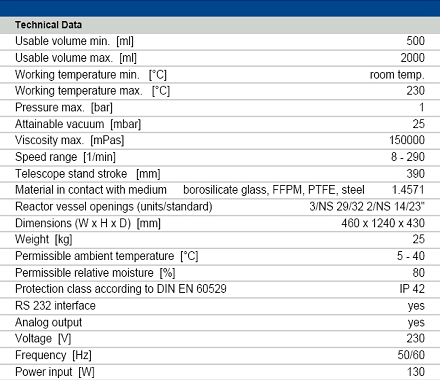Select the RS 232 interface label

pyautogui.click(x=55, y=306)
